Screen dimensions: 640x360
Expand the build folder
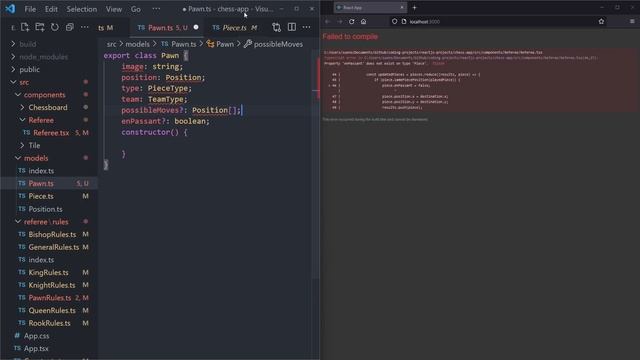tap(28, 44)
